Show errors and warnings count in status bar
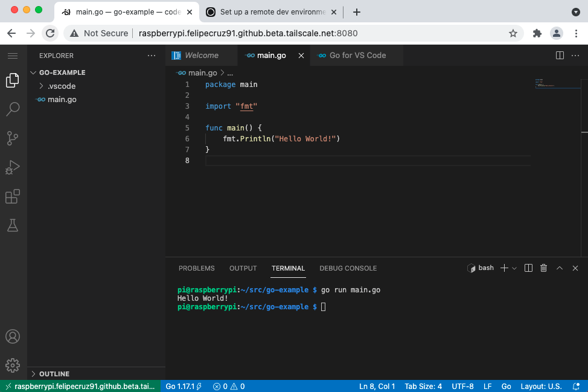The height and width of the screenshot is (392, 588). tap(229, 387)
